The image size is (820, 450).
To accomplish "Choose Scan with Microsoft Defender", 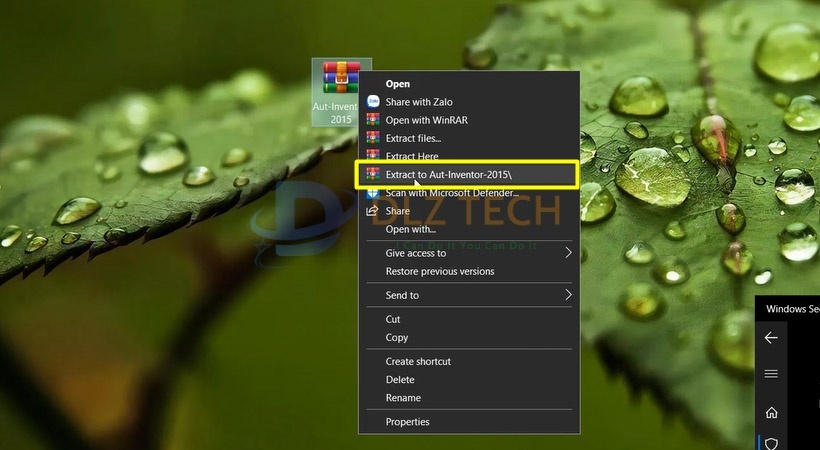I will click(x=469, y=193).
